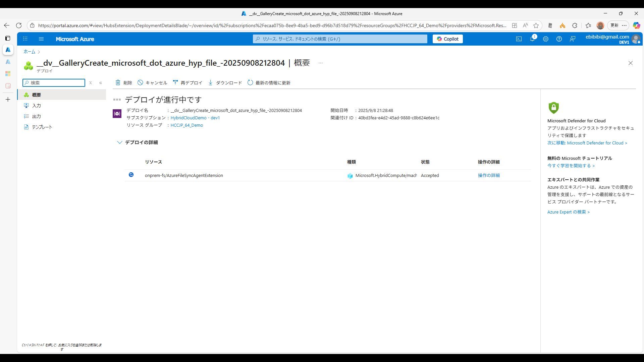Open a new tab with plus icon

tap(8, 100)
